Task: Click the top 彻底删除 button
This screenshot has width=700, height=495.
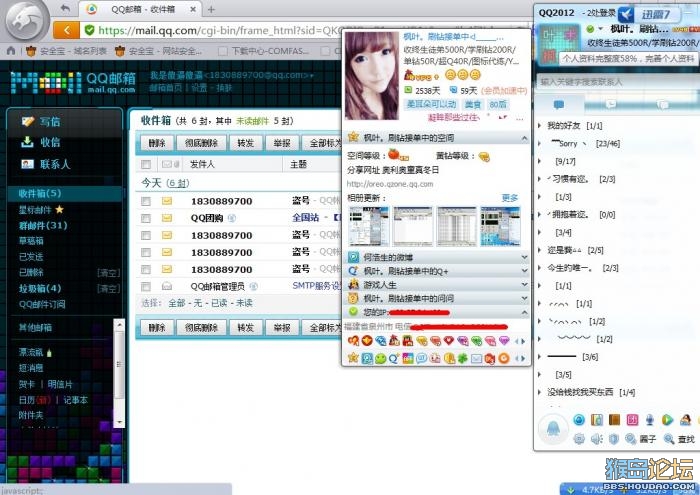Action: [x=200, y=143]
